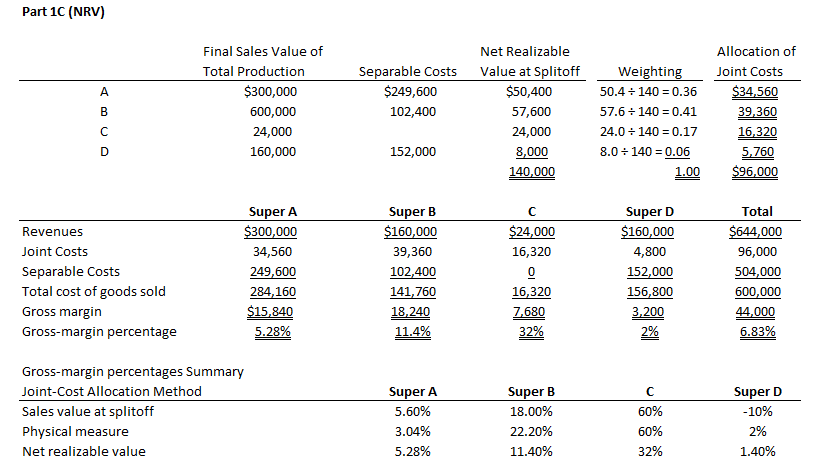The image size is (819, 468).
Task: Click the "Revenues" row label
Action: tap(53, 232)
